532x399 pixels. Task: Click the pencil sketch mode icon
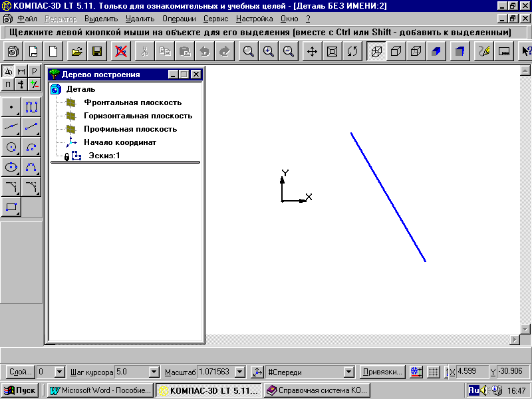pyautogui.click(x=484, y=51)
